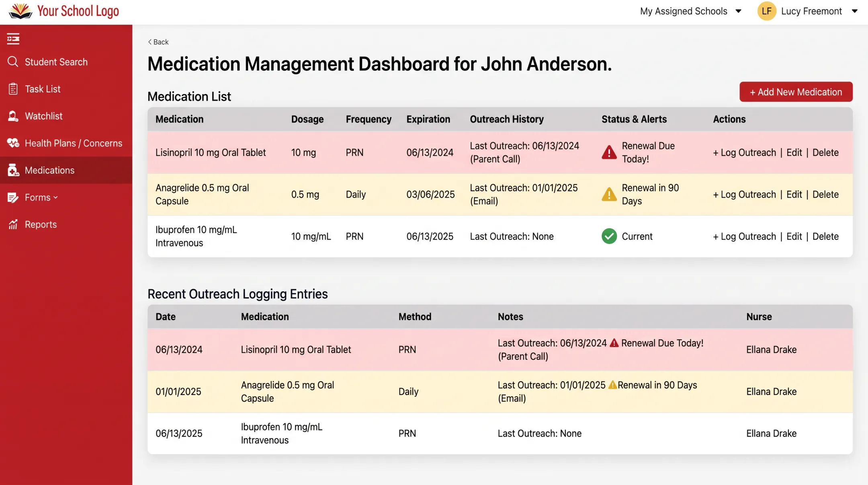The image size is (868, 485).
Task: Click yellow alert icon in outreach notes
Action: (x=612, y=385)
